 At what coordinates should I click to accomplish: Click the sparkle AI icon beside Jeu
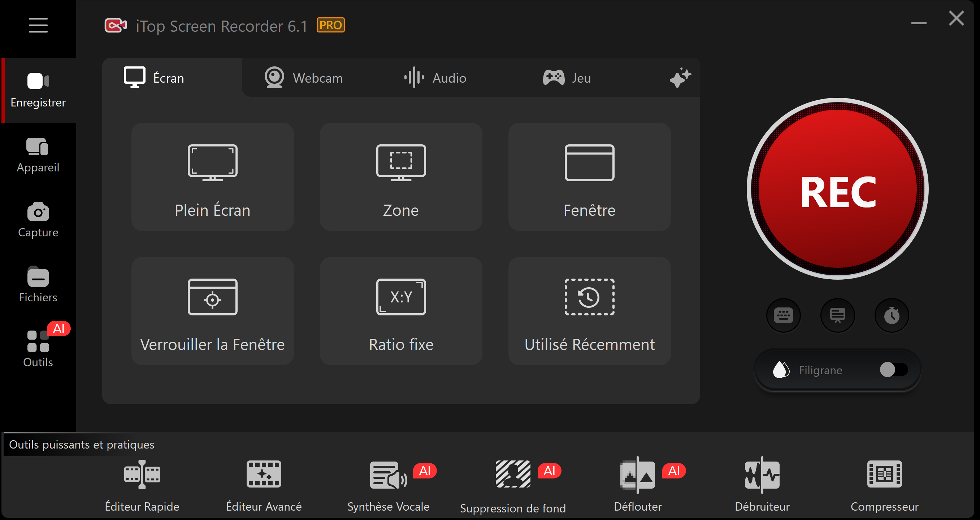pyautogui.click(x=680, y=78)
